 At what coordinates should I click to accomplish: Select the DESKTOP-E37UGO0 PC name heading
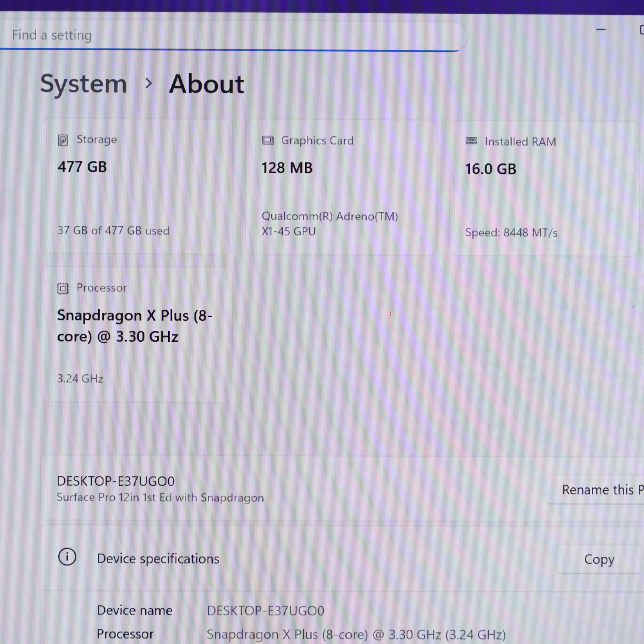116,481
